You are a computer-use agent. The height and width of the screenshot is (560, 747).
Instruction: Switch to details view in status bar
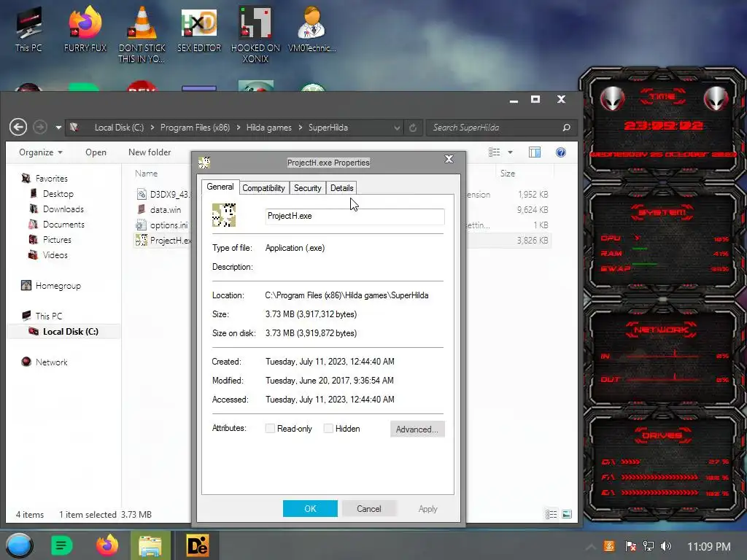point(551,514)
